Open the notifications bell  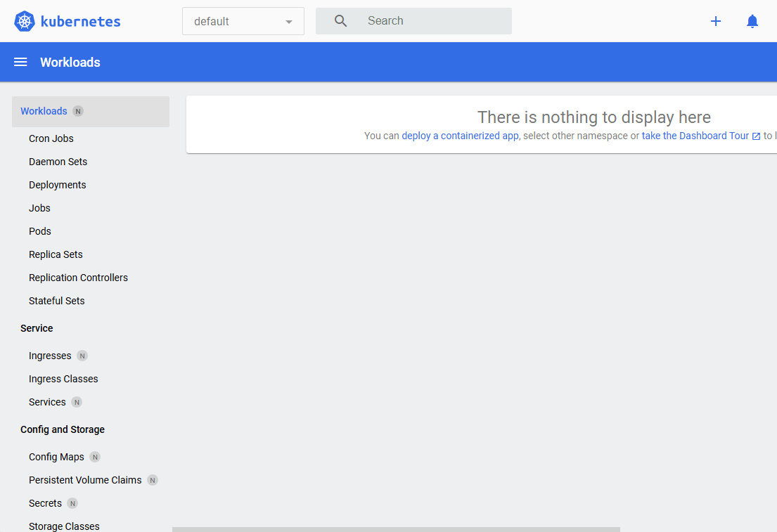[x=752, y=21]
